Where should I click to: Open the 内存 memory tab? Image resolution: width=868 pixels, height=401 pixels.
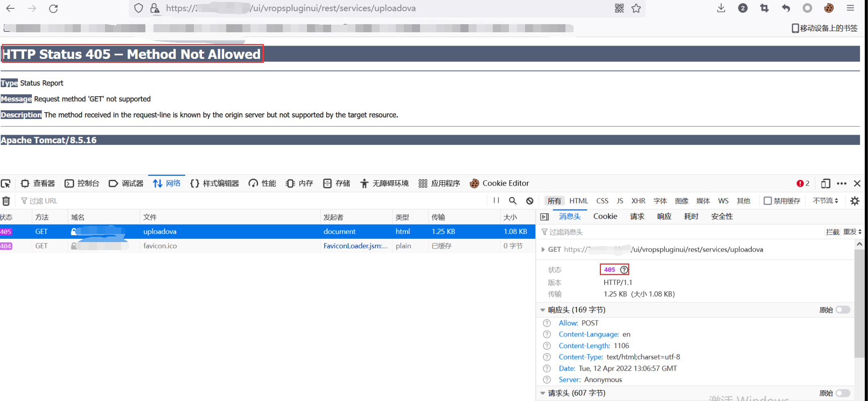(x=299, y=184)
